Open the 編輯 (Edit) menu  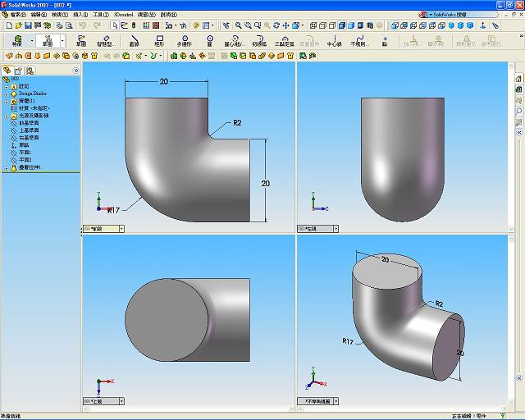point(39,15)
